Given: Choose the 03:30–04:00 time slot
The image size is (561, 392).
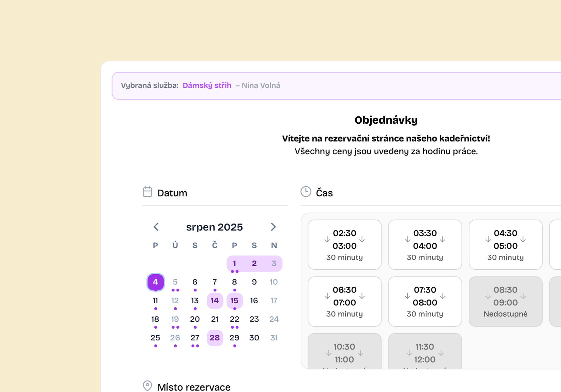Looking at the screenshot, I should (x=425, y=245).
